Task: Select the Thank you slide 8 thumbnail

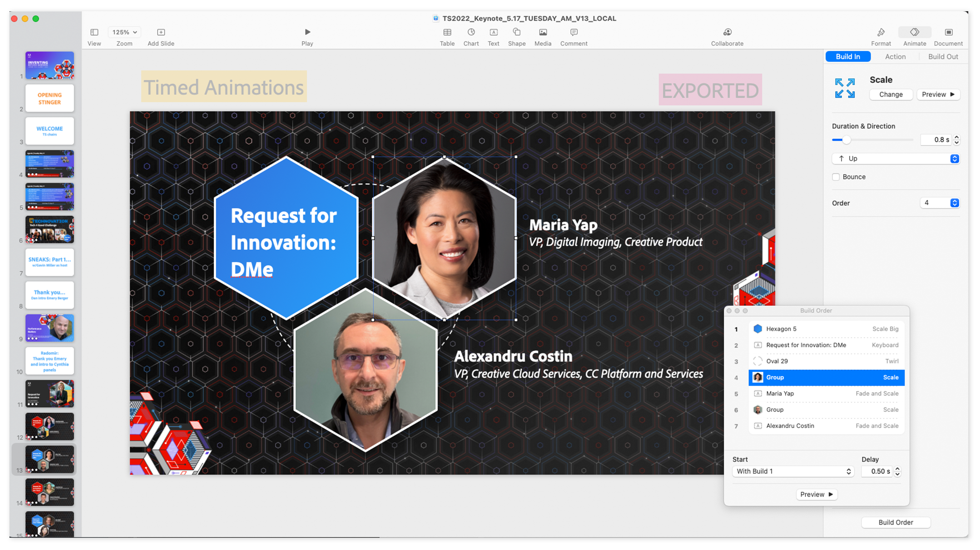Action: pyautogui.click(x=50, y=295)
